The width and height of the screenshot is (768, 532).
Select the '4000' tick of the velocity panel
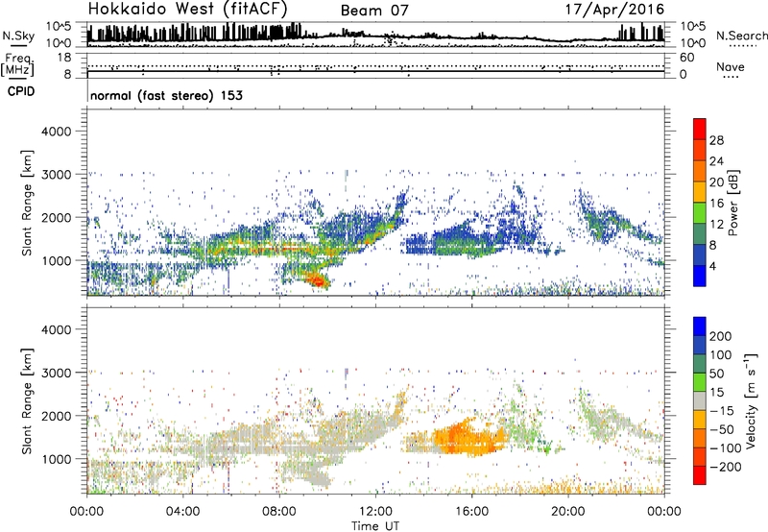click(57, 329)
